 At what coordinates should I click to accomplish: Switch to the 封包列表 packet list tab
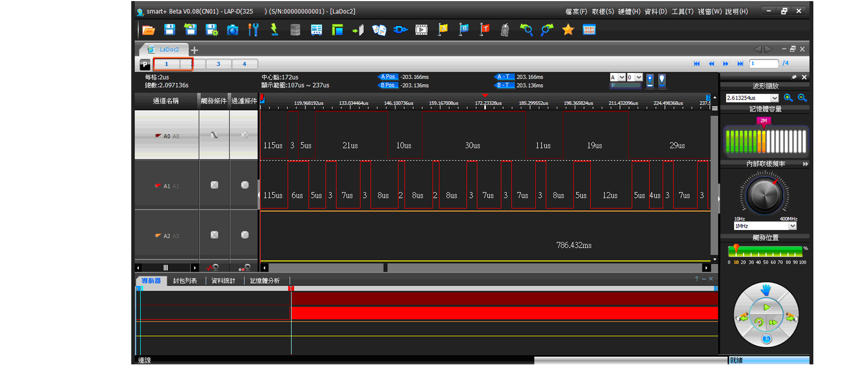(185, 281)
